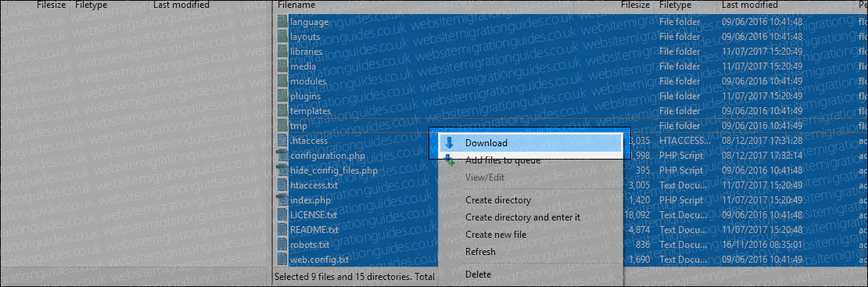Click the 16/11/2016 08:35:01 date cell

(x=762, y=244)
